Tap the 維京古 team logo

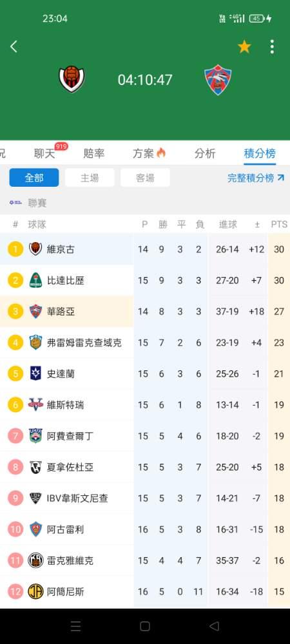pos(35,249)
